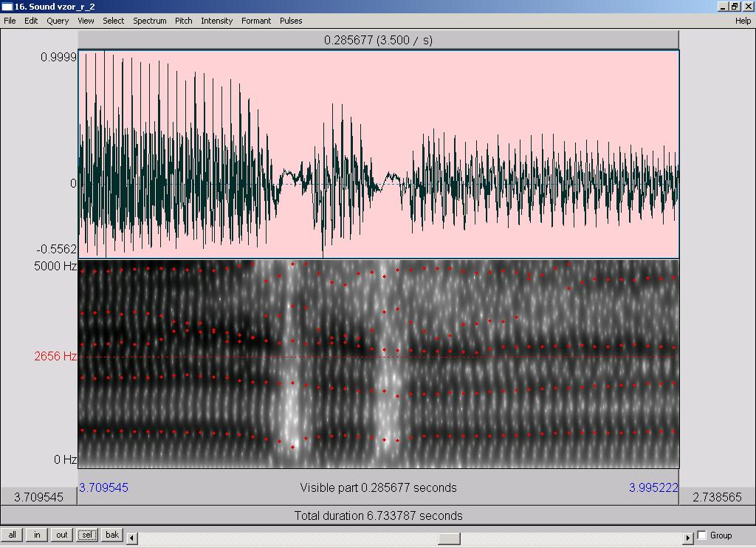Image resolution: width=756 pixels, height=548 pixels.
Task: Open the View menu
Action: point(86,21)
